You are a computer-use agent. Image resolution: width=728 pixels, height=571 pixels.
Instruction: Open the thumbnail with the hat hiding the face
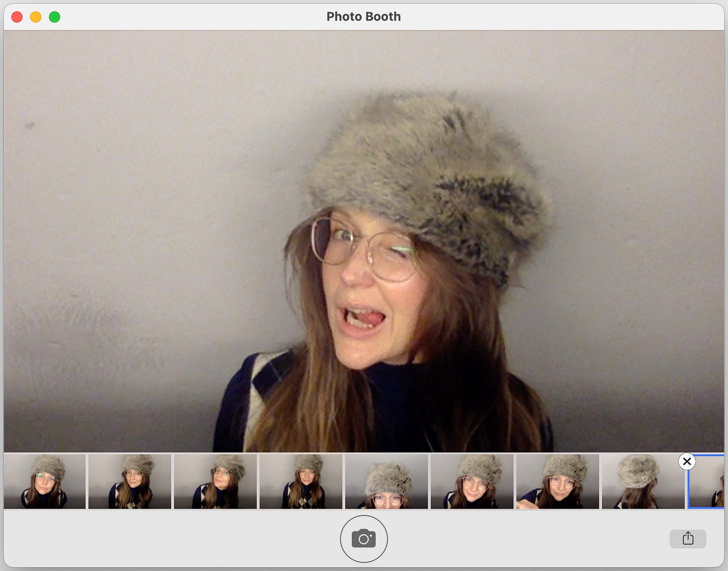pos(643,481)
